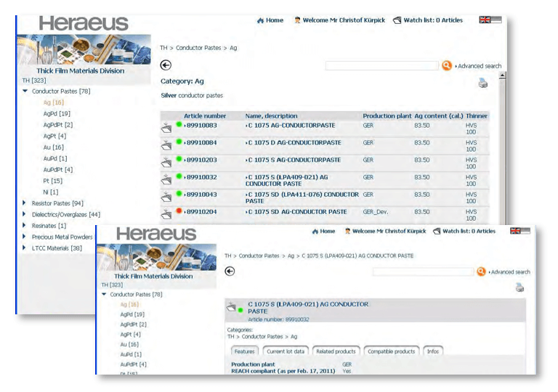Select AgPd [19] in the rear window tree
This screenshot has width=558, height=392.
(57, 113)
